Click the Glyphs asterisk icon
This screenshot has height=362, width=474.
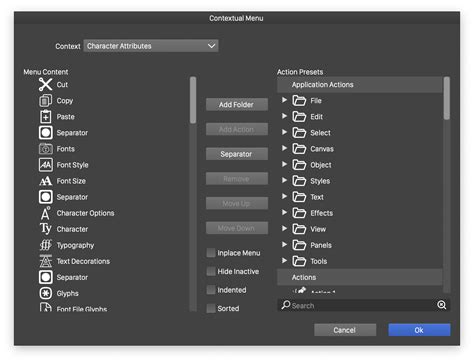(46, 293)
